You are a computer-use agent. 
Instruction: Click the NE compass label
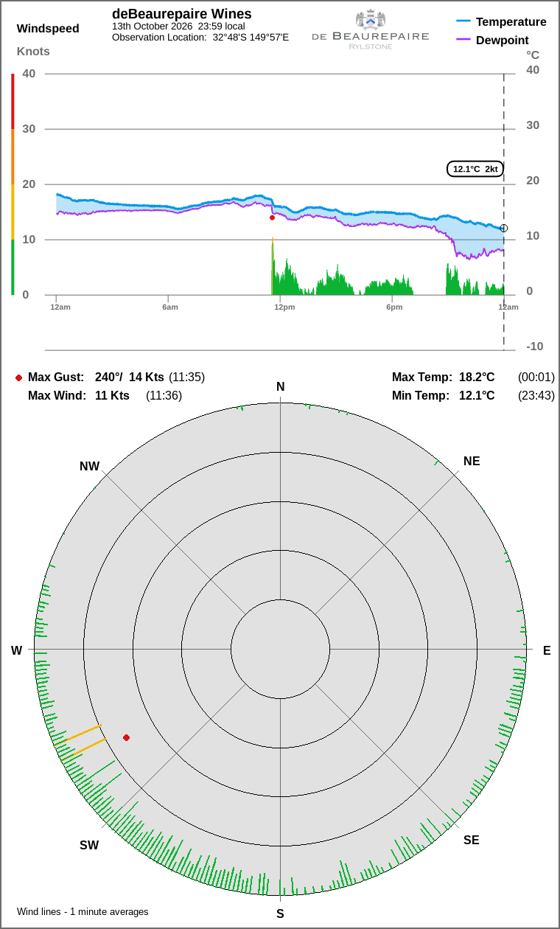[472, 462]
